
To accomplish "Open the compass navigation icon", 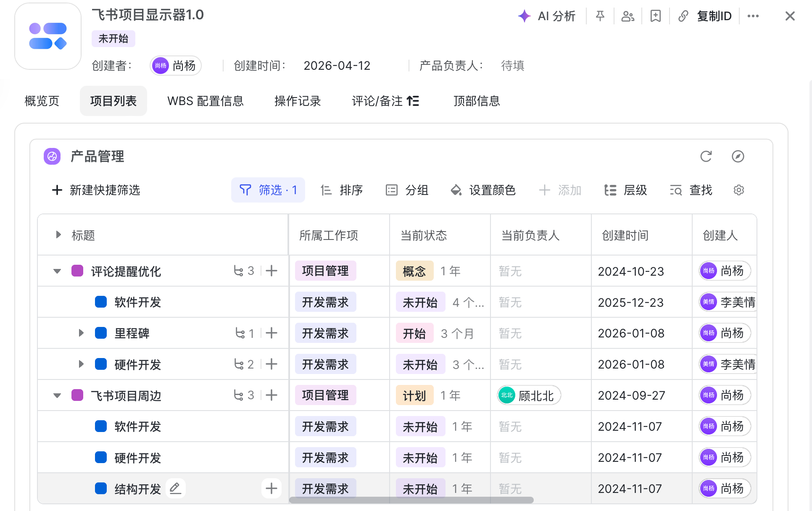I will 738,156.
